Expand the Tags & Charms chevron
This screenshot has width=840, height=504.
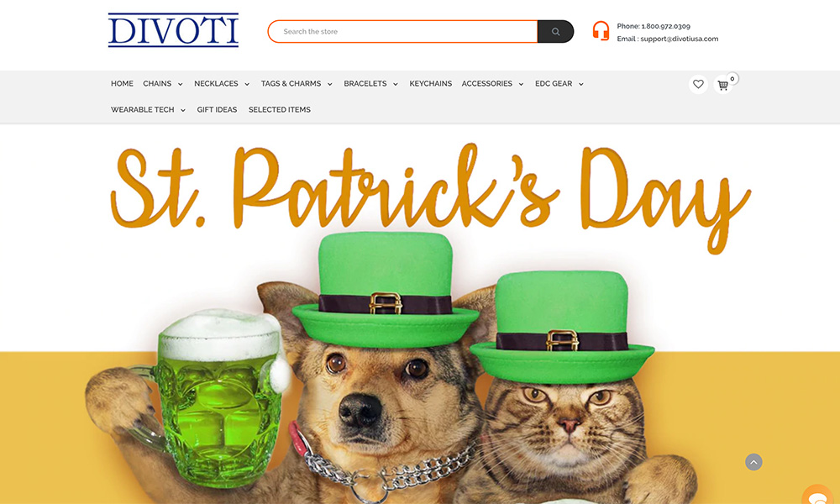pyautogui.click(x=330, y=84)
